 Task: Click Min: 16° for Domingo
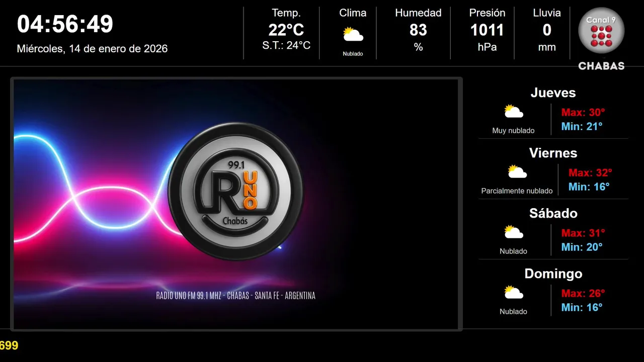(x=582, y=307)
